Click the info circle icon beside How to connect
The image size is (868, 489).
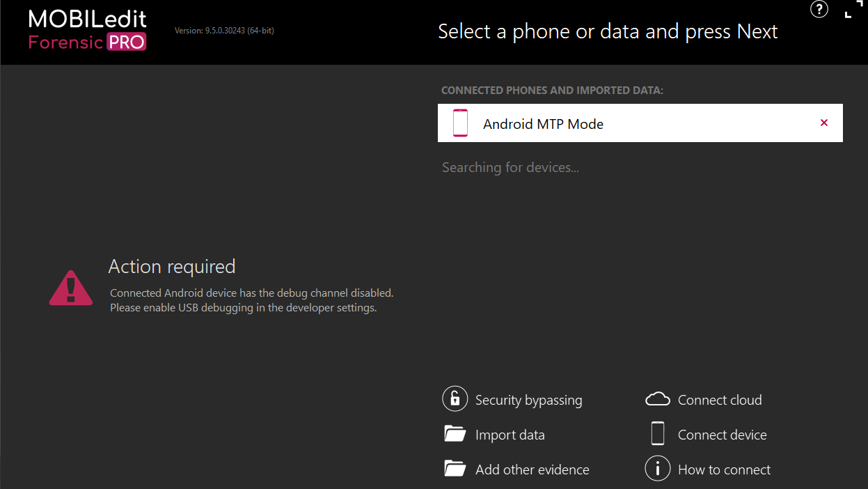[x=658, y=468]
